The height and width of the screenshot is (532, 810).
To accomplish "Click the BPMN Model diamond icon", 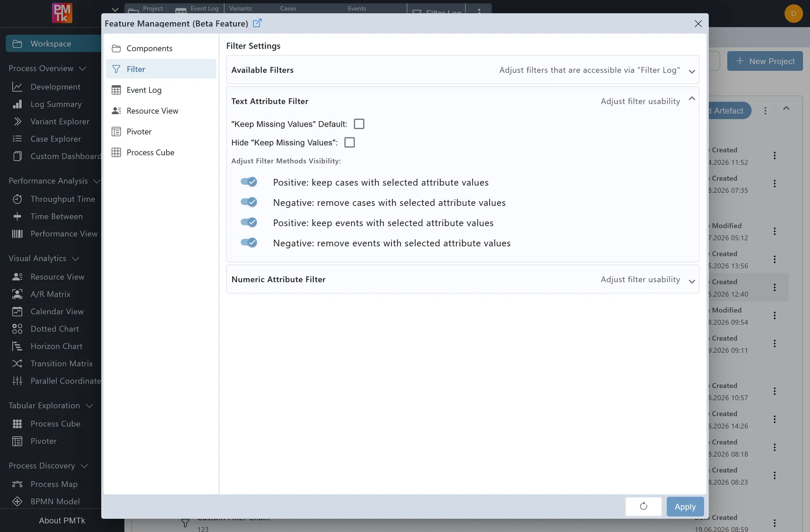I will coord(17,501).
